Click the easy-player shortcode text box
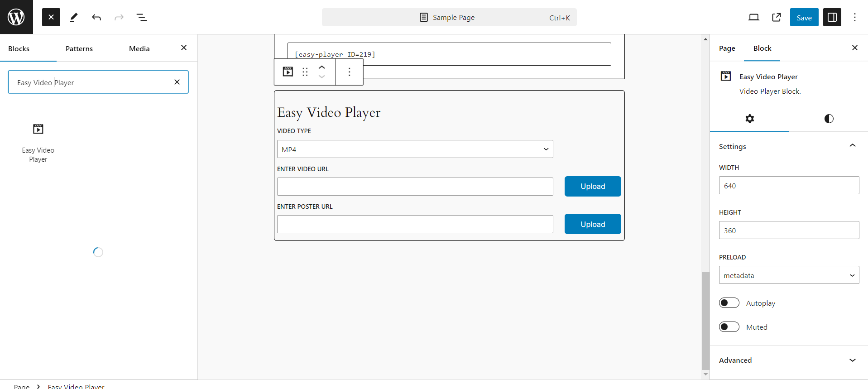The width and height of the screenshot is (868, 389). click(x=449, y=54)
